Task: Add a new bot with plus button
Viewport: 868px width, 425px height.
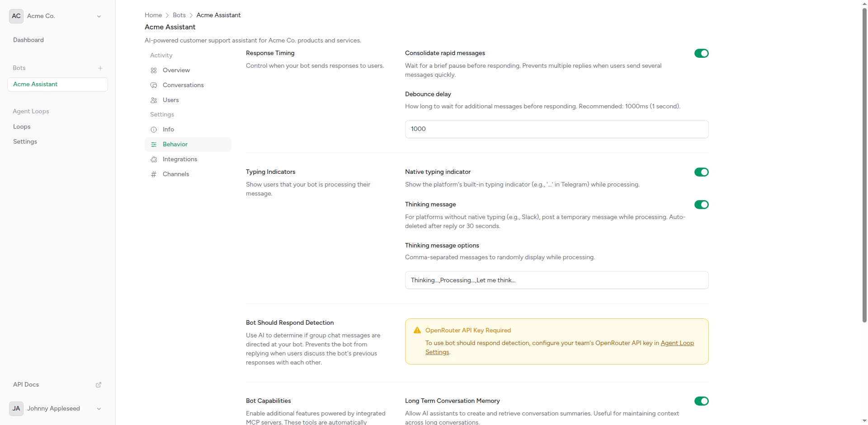Action: point(100,68)
